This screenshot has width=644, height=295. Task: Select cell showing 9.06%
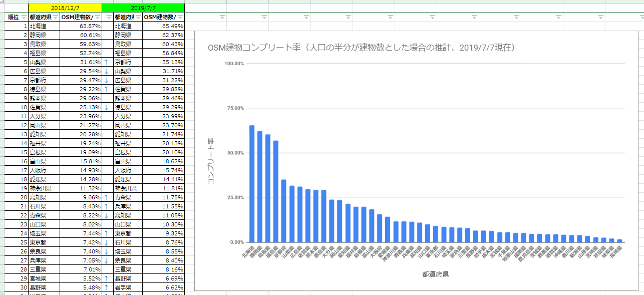point(80,197)
